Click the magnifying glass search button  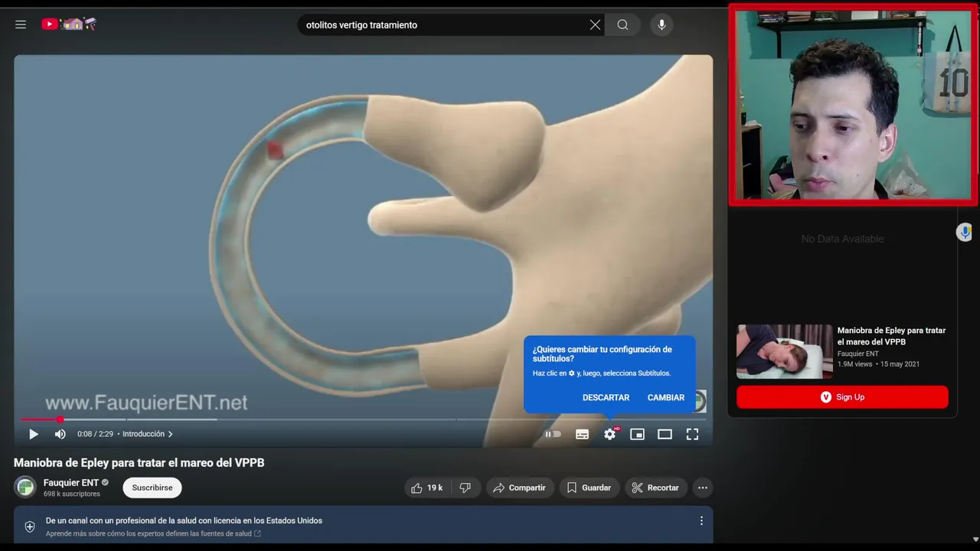pyautogui.click(x=622, y=24)
